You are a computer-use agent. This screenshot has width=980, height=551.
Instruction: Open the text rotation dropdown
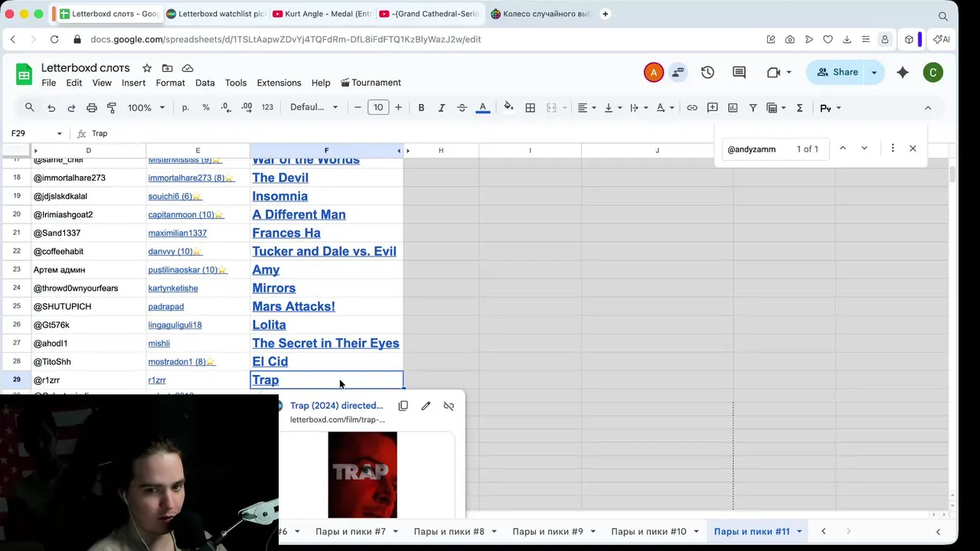[x=665, y=108]
